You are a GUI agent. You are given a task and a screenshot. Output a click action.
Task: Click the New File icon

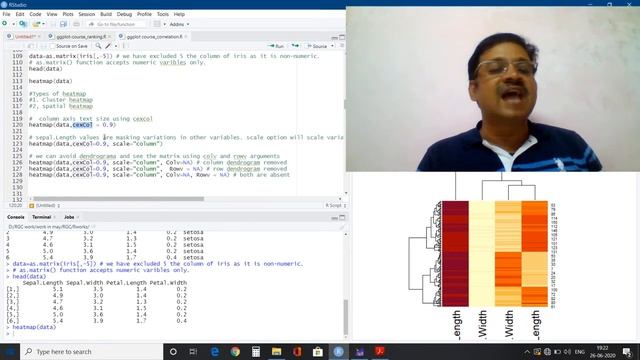[5, 24]
